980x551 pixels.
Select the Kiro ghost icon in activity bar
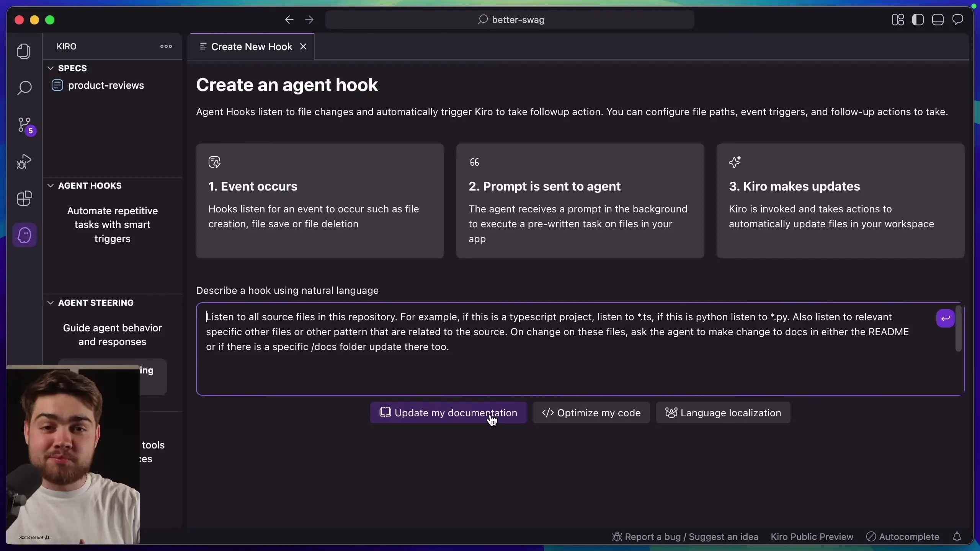(x=24, y=235)
